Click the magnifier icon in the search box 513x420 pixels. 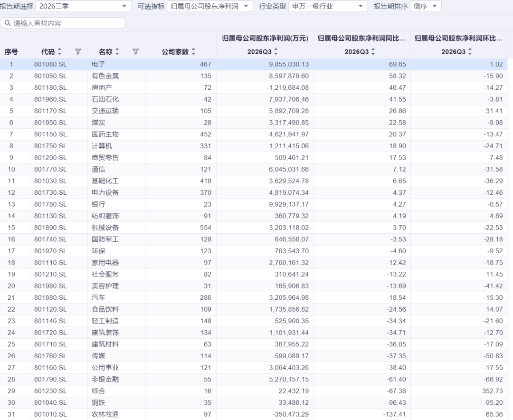[x=8, y=23]
